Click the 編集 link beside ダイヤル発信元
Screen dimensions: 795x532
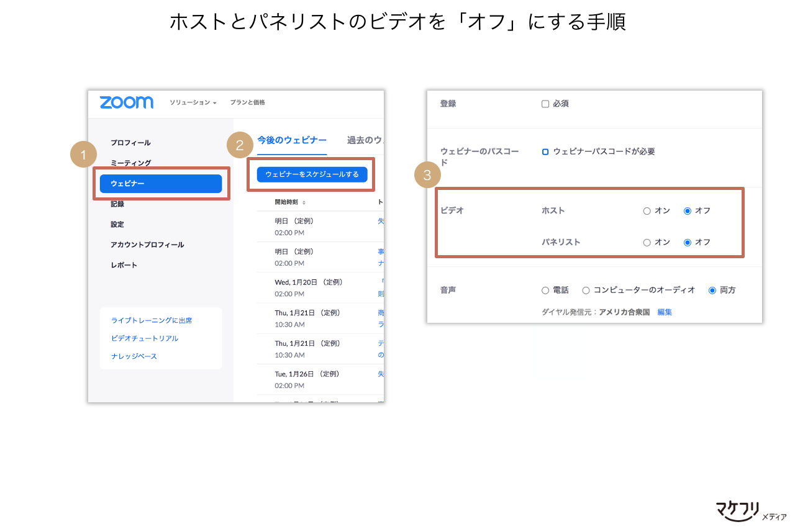(665, 312)
